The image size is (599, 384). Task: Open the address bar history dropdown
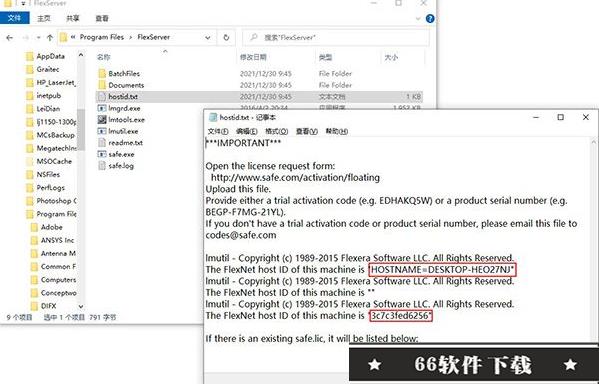(x=207, y=37)
